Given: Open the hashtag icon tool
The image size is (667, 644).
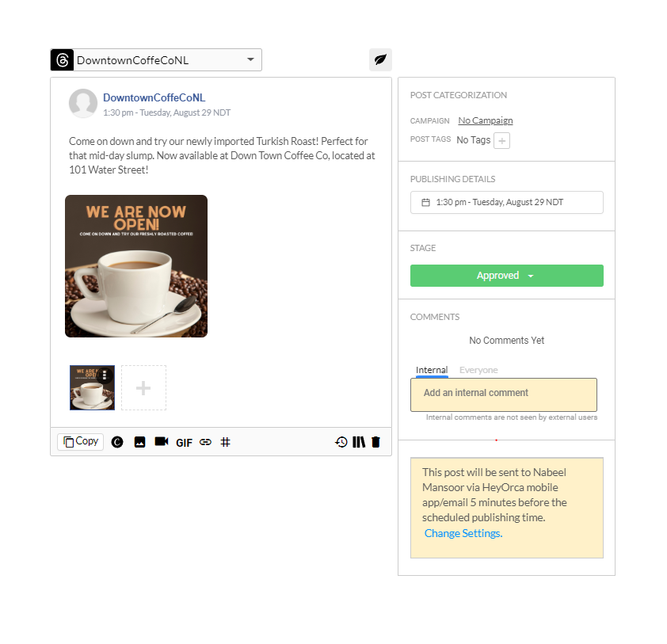Looking at the screenshot, I should (226, 442).
